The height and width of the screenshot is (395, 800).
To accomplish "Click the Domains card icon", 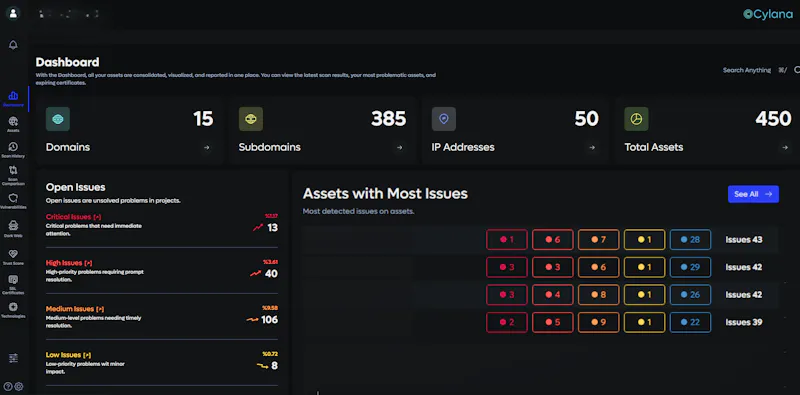I will pos(58,119).
